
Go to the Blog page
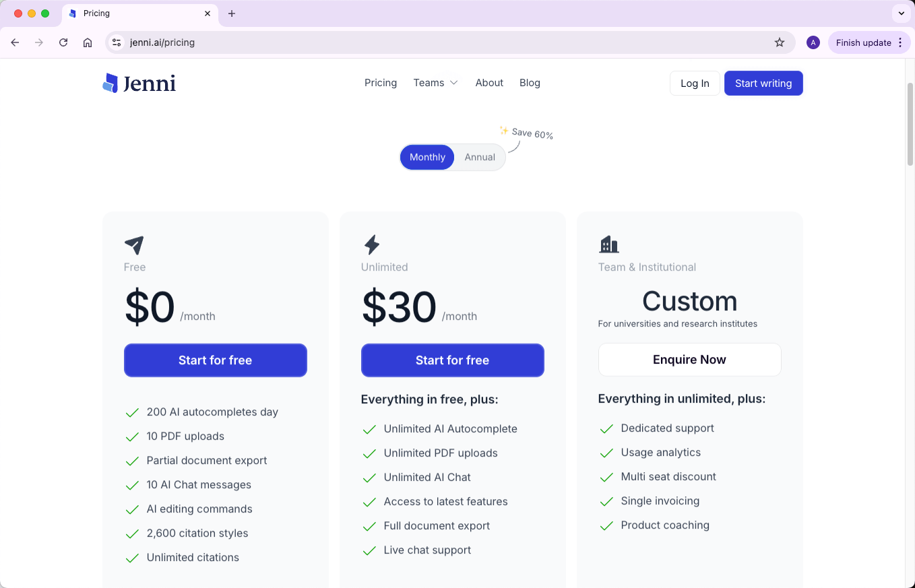530,83
